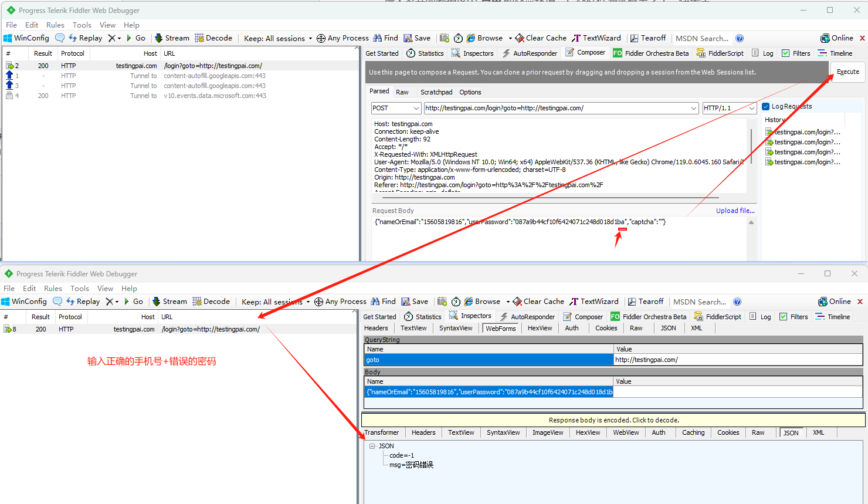Click the Request Body scroll up arrow
Viewport: 868px width, 504px height.
coord(751,222)
